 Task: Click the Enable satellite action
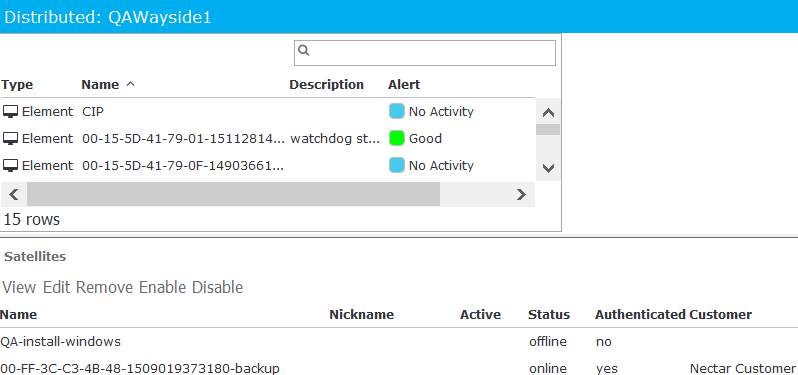(162, 287)
